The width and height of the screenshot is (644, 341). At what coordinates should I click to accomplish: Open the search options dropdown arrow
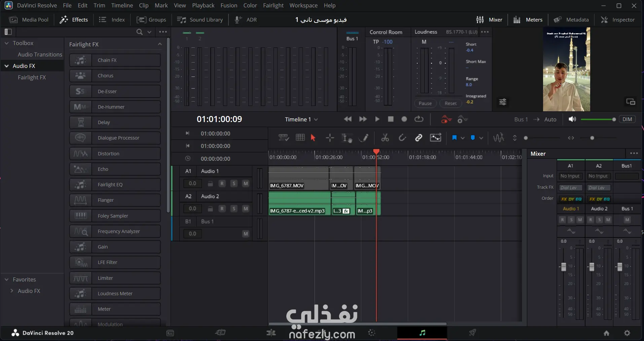tap(149, 32)
